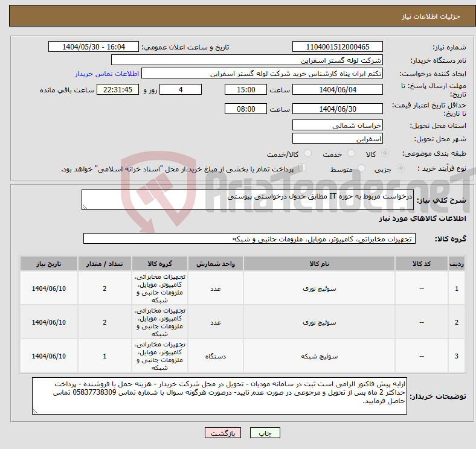Click سوئیچ نوری in row 1
476x449 pixels.
point(320,288)
